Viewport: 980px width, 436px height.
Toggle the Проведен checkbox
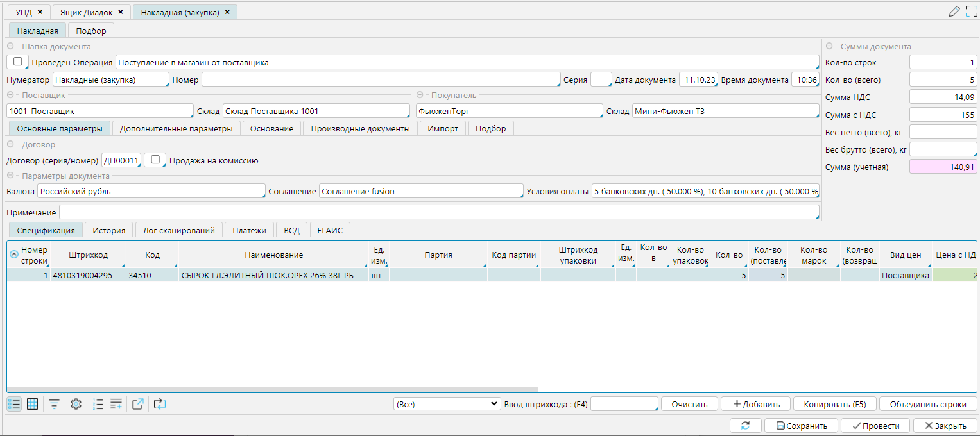[17, 62]
